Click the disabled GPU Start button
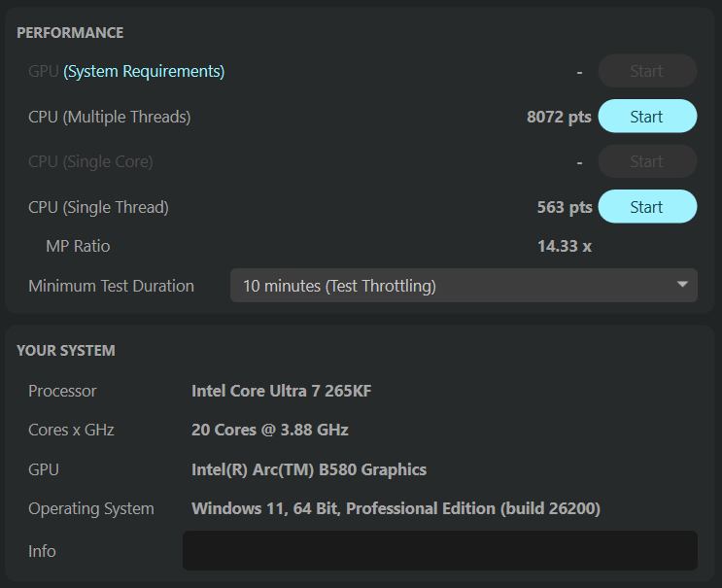 tap(647, 71)
